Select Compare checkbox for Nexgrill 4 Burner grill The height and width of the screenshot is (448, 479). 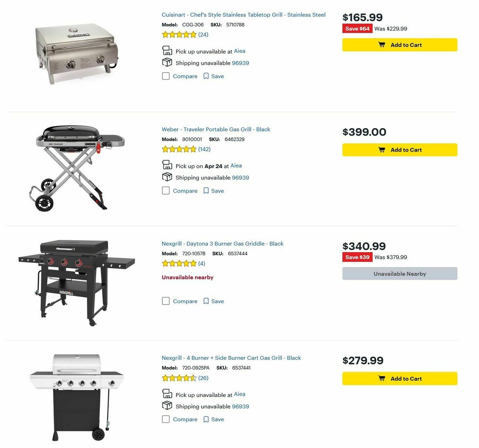tap(166, 419)
